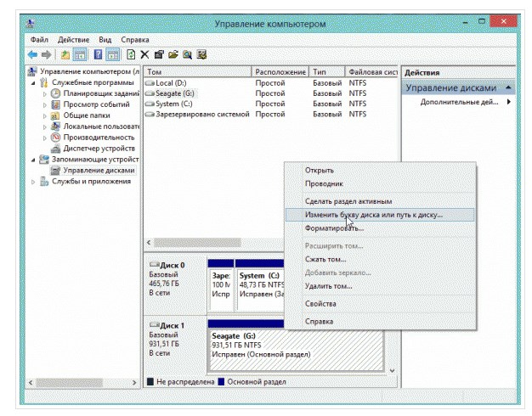
Task: Select Форматировать in context menu
Action: [x=328, y=228]
